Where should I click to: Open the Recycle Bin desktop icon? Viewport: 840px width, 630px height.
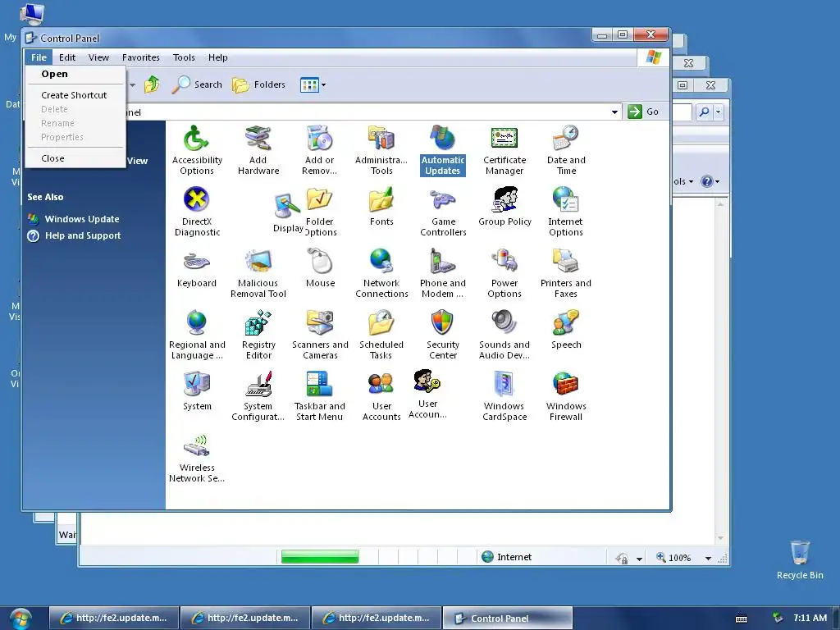pyautogui.click(x=800, y=560)
